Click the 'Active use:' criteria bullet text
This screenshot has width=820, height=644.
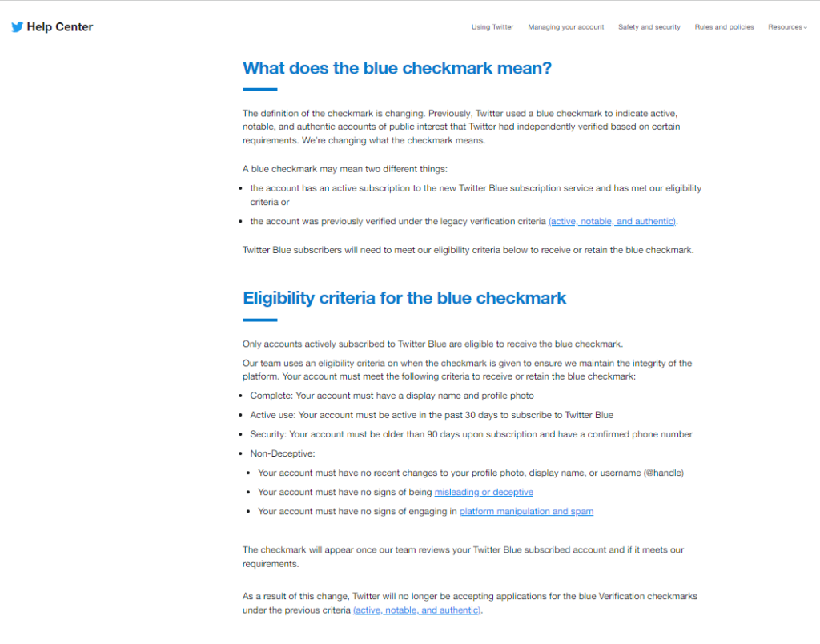432,415
